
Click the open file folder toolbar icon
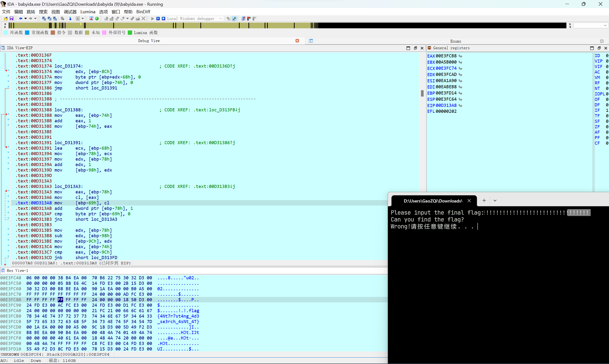click(6, 19)
